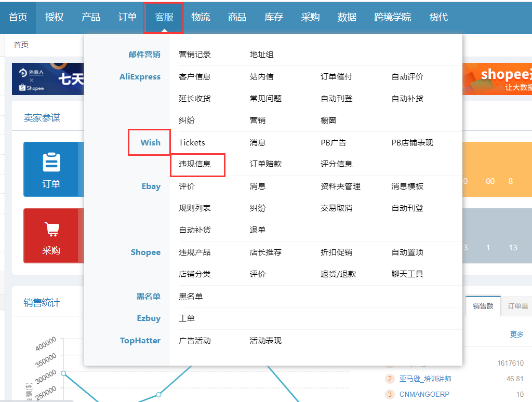Open the 产品 navigation menu
The width and height of the screenshot is (532, 402).
[x=91, y=17]
